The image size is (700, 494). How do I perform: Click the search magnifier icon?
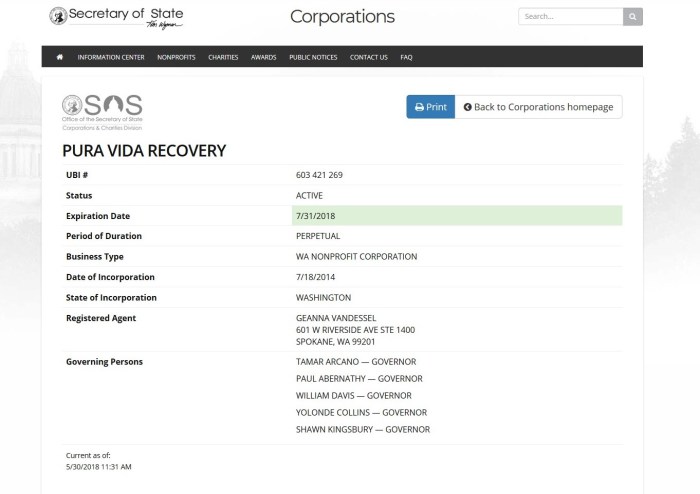coord(632,17)
